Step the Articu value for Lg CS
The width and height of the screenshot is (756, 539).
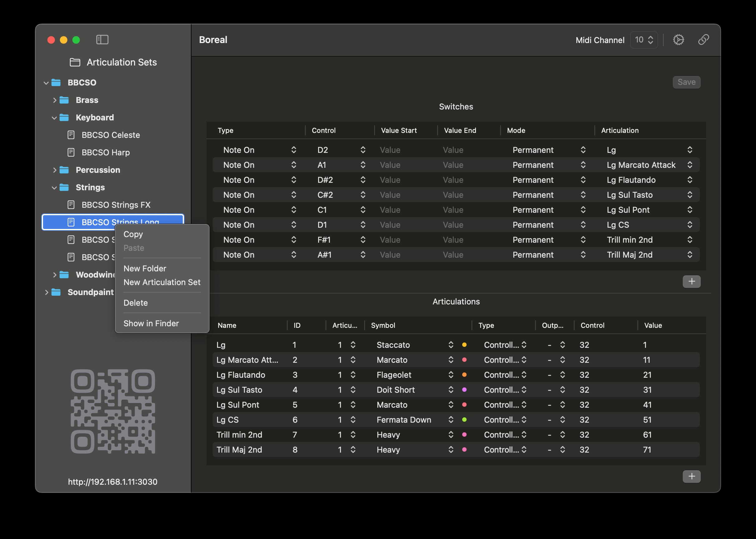coord(353,420)
